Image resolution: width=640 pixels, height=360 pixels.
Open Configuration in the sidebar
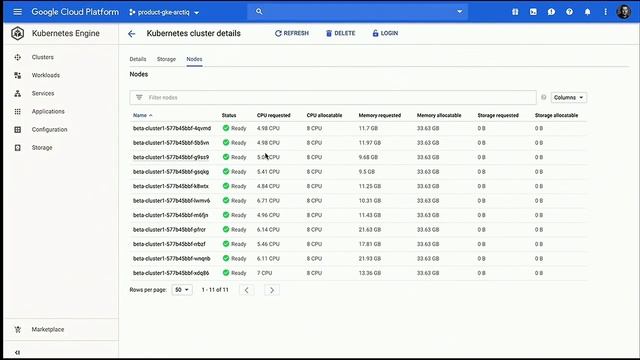49,129
